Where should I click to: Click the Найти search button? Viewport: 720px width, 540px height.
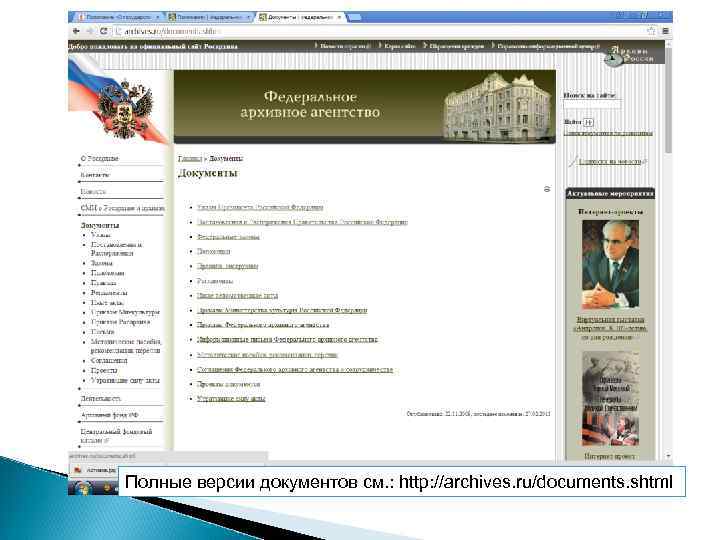pos(589,122)
